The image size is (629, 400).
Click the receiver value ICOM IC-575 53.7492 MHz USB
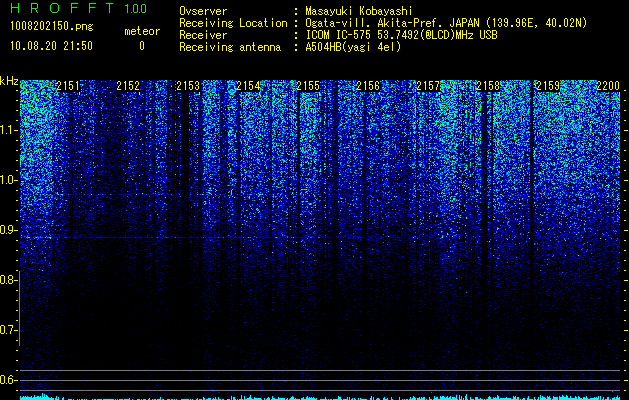401,35
